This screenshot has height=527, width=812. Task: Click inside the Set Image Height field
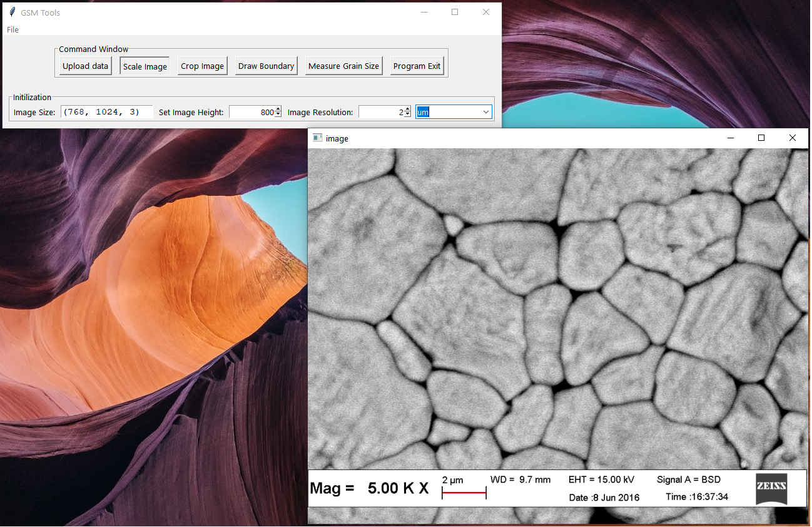[250, 111]
